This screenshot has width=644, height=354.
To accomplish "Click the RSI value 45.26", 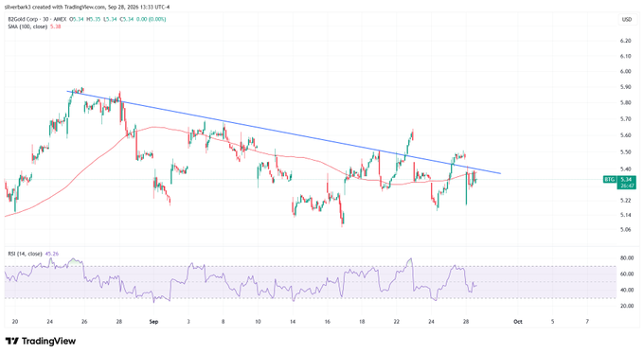I will 52,254.
